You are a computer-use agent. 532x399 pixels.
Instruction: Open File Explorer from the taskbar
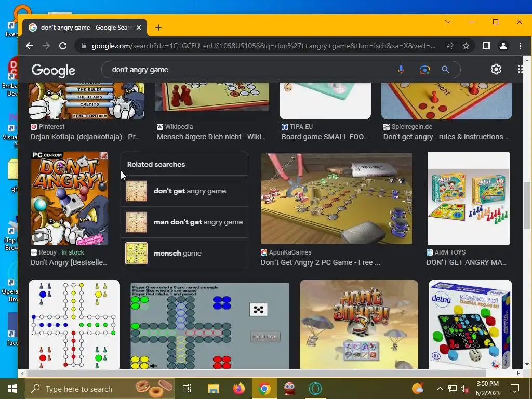point(214,389)
